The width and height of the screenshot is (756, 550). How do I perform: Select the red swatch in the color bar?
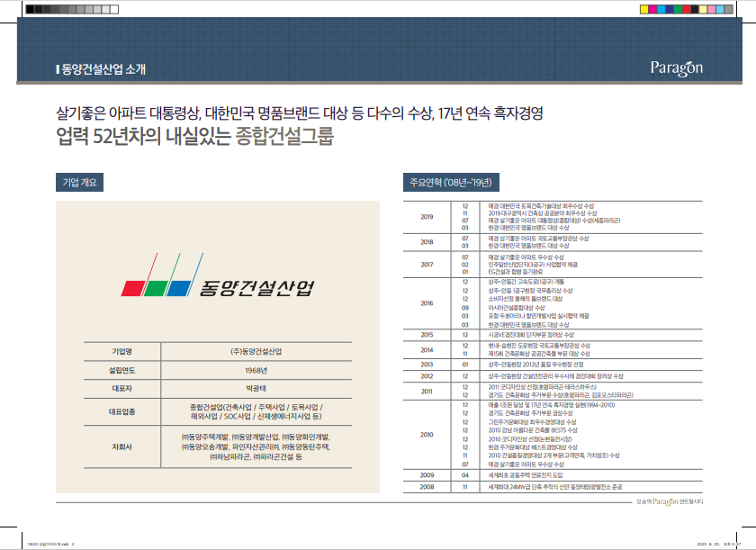click(x=687, y=9)
